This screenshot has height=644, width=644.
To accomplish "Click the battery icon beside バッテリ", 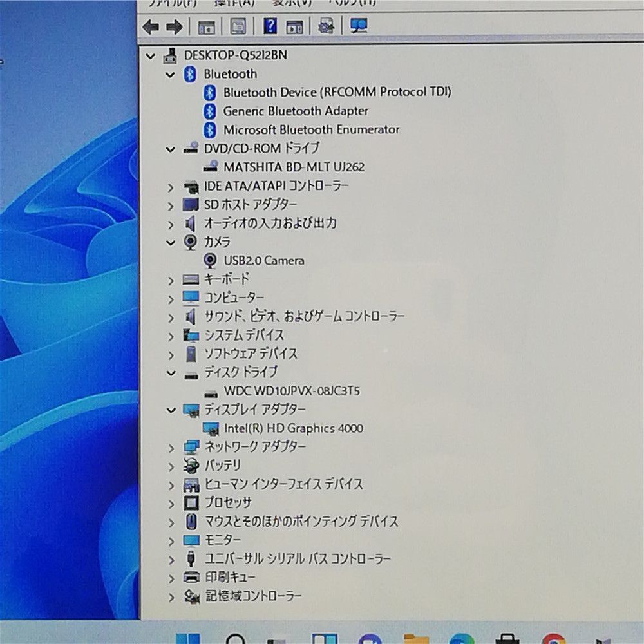I will [x=191, y=466].
